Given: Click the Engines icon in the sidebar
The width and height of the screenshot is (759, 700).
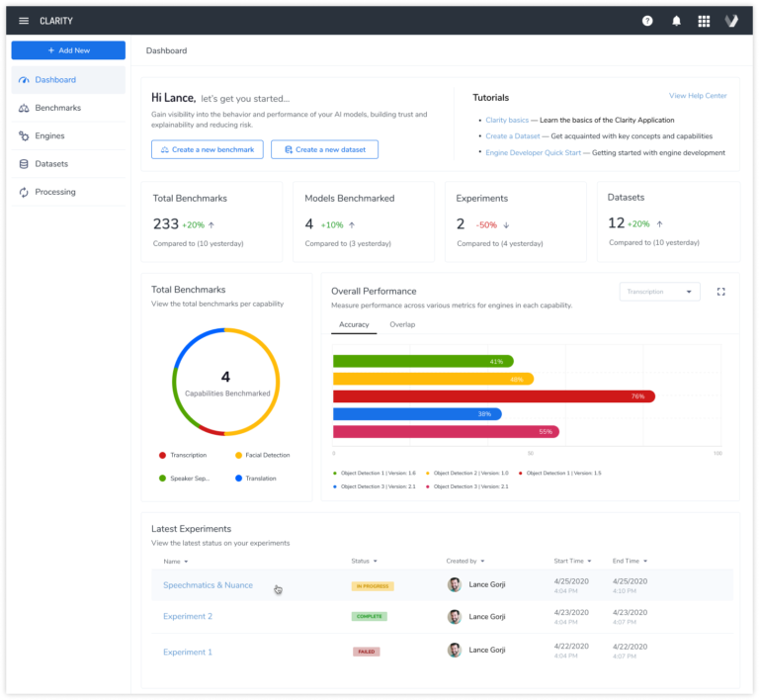Looking at the screenshot, I should [24, 136].
